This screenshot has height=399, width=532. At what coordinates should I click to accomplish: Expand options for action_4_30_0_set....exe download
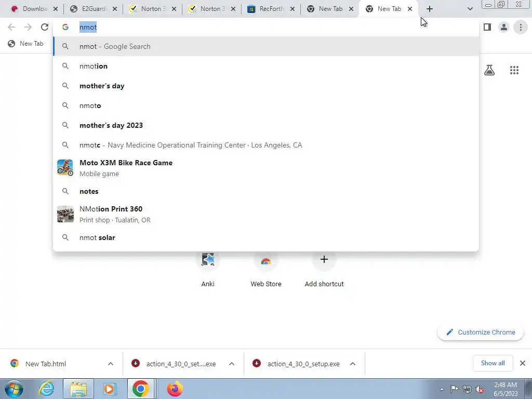click(x=232, y=364)
